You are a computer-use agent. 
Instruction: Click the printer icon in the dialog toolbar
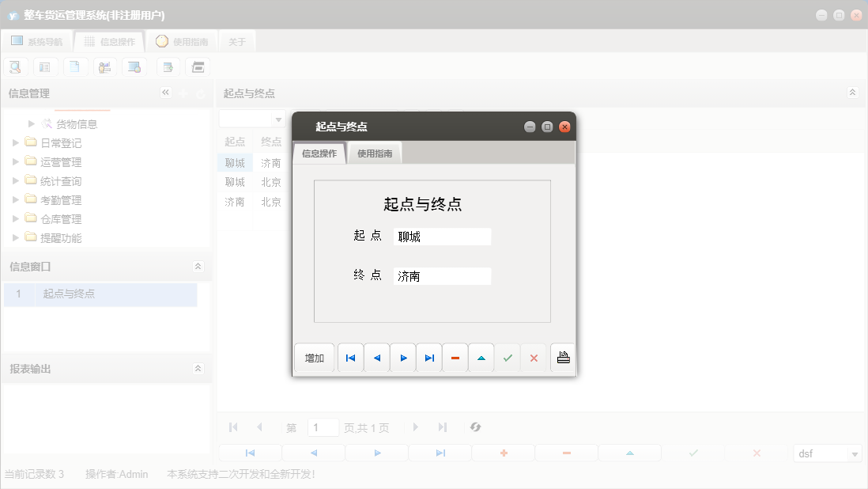coord(562,357)
